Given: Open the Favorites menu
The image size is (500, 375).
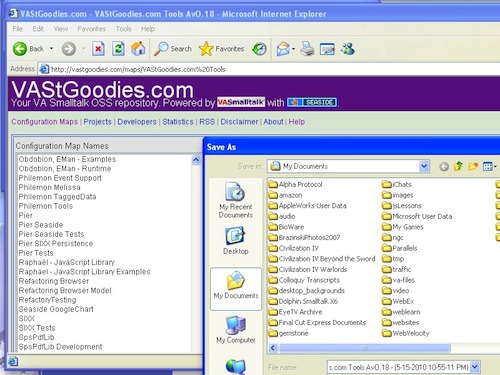Looking at the screenshot, I should point(91,29).
